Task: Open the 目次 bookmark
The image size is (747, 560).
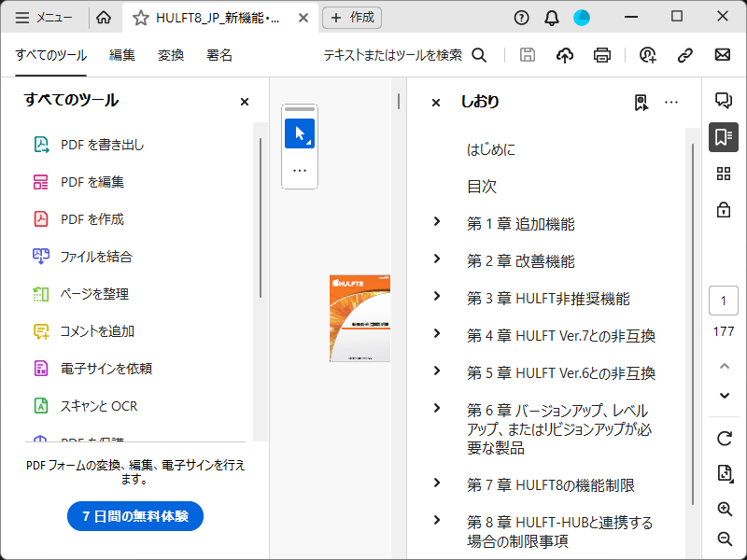Action: click(482, 186)
